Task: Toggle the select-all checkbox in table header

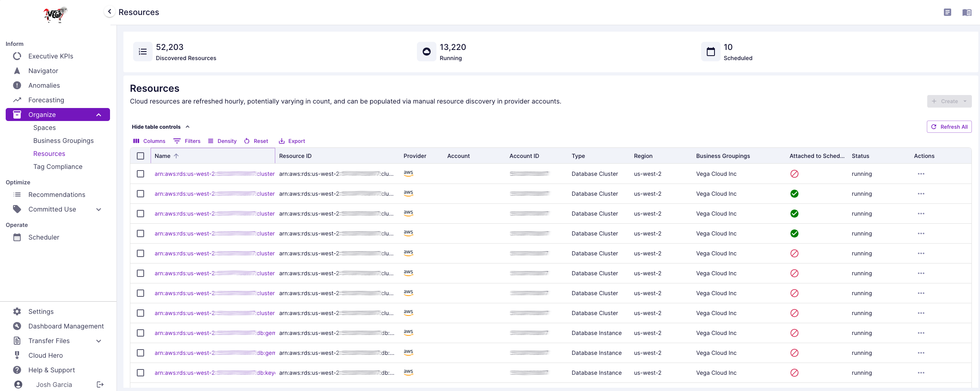Action: click(x=140, y=156)
